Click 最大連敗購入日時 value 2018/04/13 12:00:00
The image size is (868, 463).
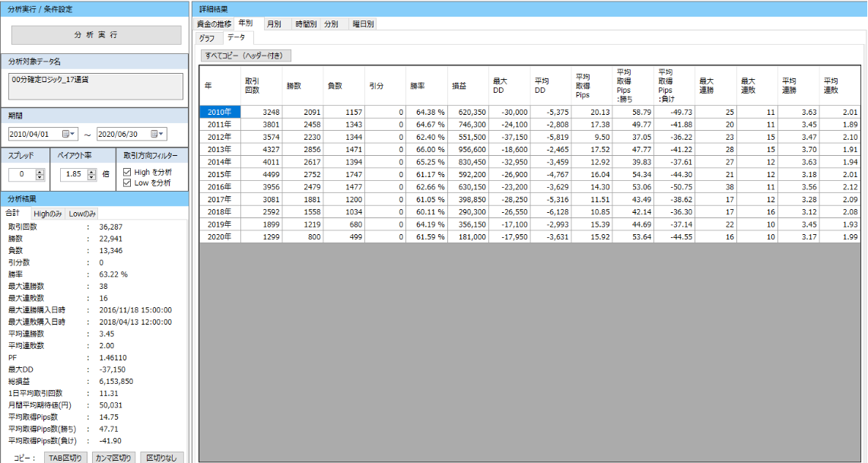(x=135, y=322)
